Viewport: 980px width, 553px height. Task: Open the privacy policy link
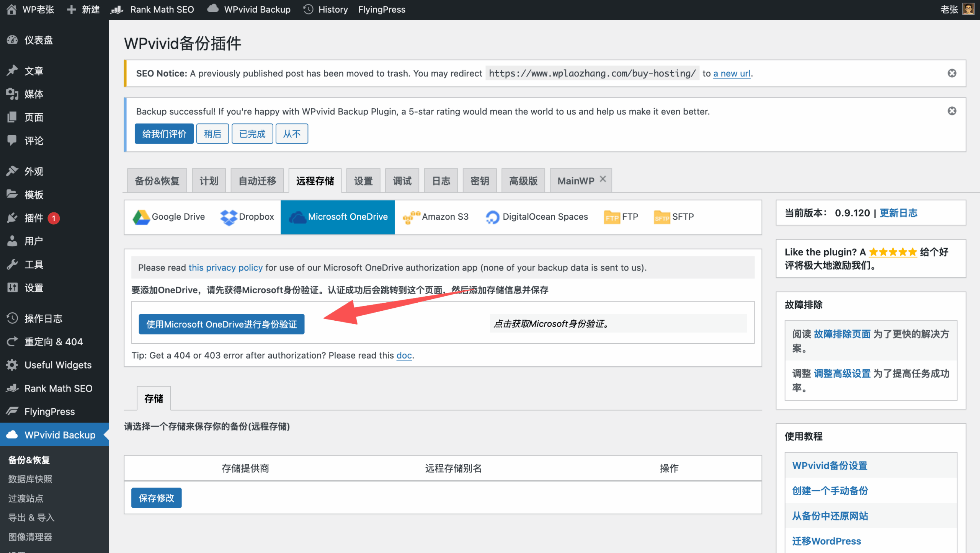click(x=225, y=268)
